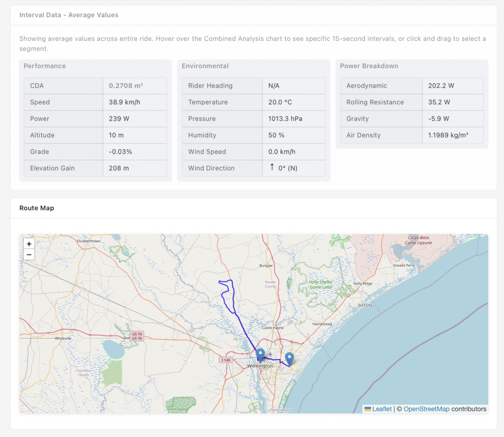
Task: Zoom out on the route map
Action: point(29,255)
